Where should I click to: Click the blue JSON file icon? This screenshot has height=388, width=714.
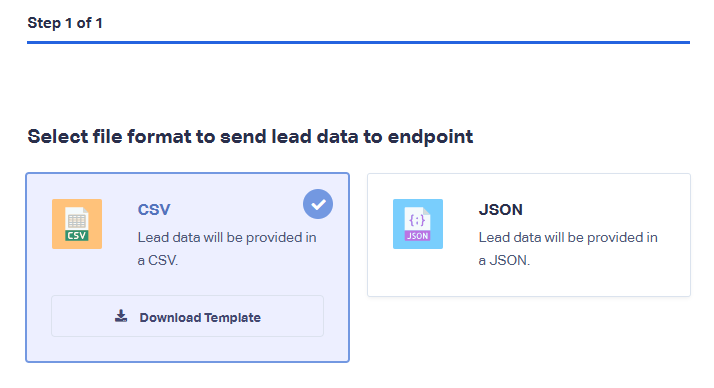coord(418,224)
